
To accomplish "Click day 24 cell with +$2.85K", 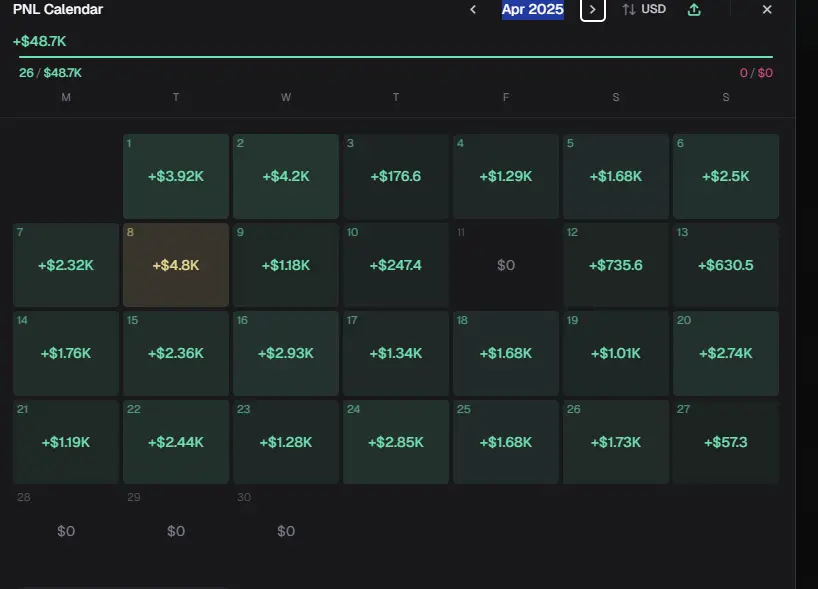I will pyautogui.click(x=396, y=442).
